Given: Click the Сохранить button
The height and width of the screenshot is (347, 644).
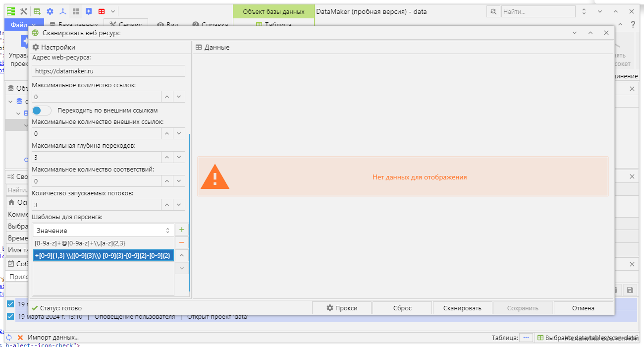Looking at the screenshot, I should (x=523, y=308).
